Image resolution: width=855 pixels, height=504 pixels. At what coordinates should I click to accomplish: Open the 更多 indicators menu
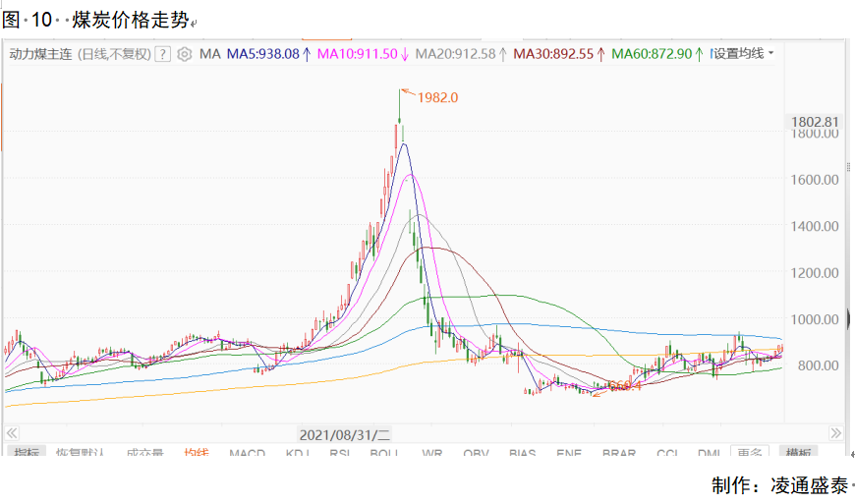tap(750, 452)
